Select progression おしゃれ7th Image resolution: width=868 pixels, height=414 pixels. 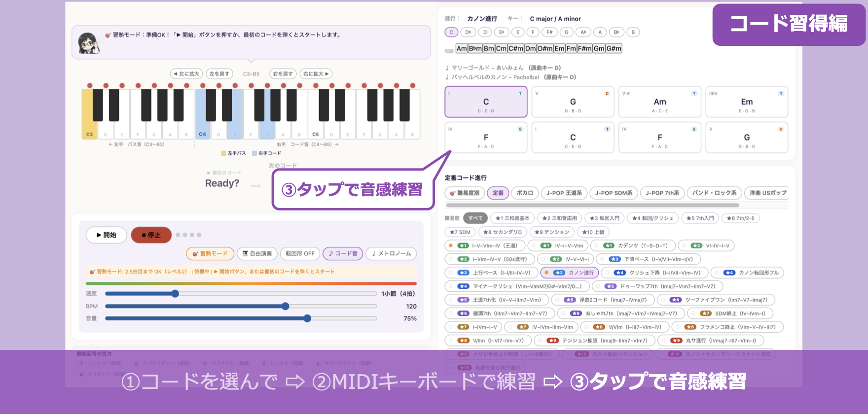click(620, 313)
